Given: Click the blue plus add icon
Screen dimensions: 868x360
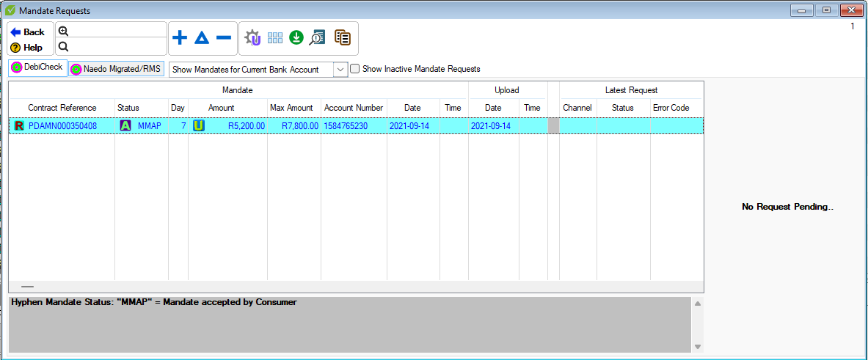Looking at the screenshot, I should point(179,38).
